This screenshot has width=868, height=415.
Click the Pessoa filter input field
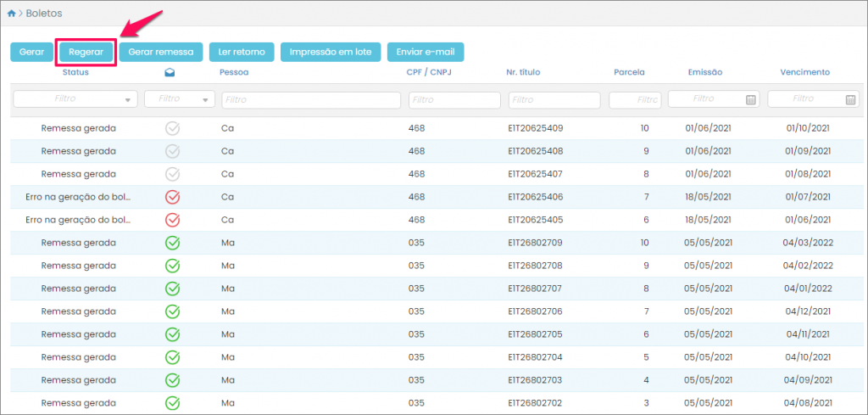(311, 100)
